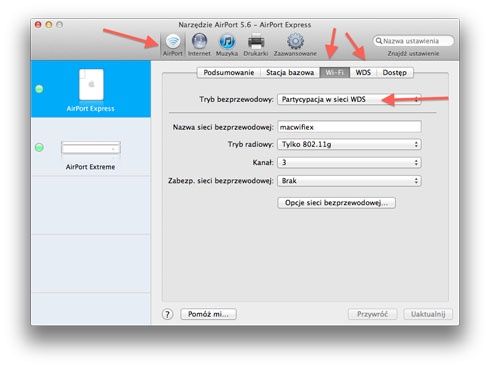
Task: Click the Nazwa ustawienia search field
Action: (x=413, y=41)
